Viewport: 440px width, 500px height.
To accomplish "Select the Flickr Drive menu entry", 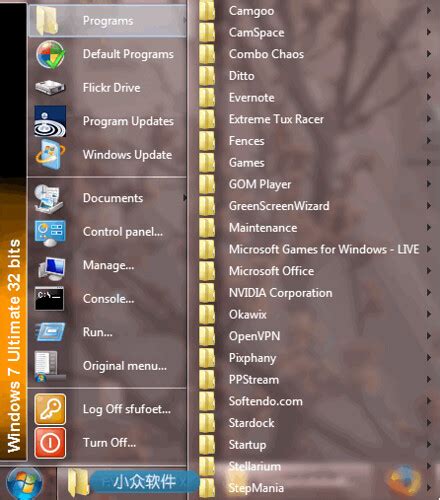I will coord(107,88).
